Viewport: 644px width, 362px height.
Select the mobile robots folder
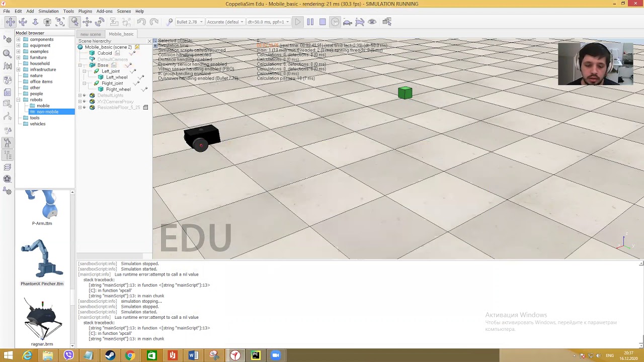[43, 106]
